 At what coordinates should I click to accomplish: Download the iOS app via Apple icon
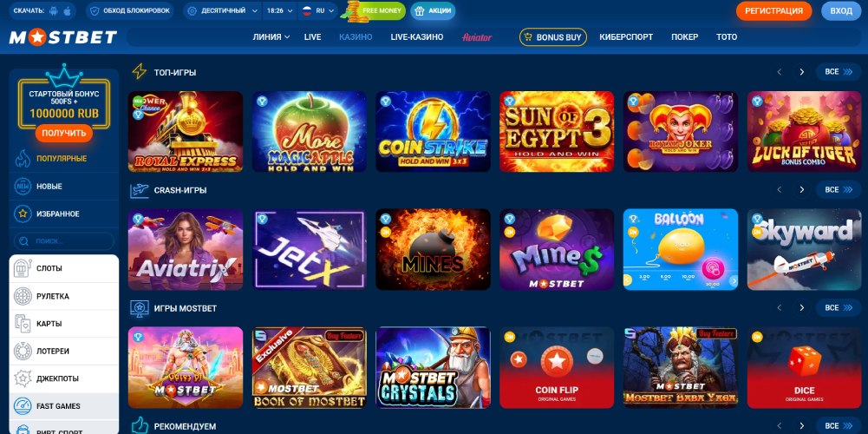coord(68,11)
